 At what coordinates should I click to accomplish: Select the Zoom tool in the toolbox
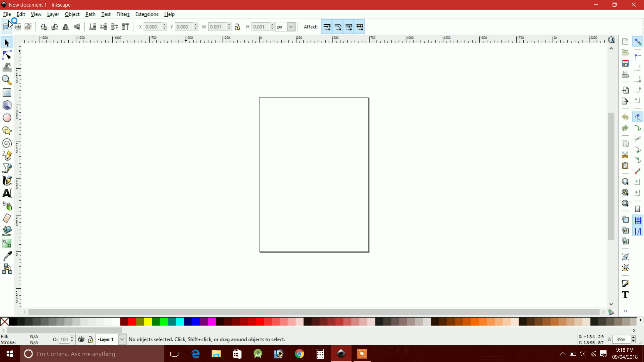click(7, 80)
